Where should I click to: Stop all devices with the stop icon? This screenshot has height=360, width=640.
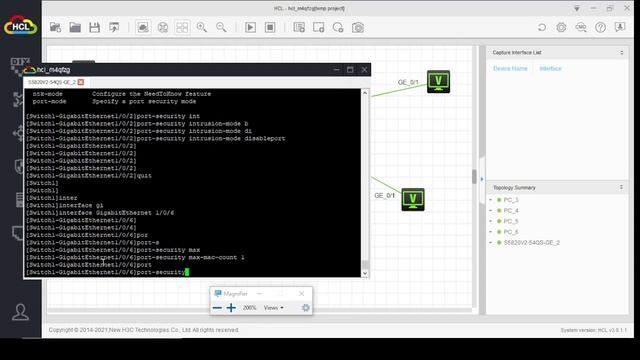click(x=270, y=27)
